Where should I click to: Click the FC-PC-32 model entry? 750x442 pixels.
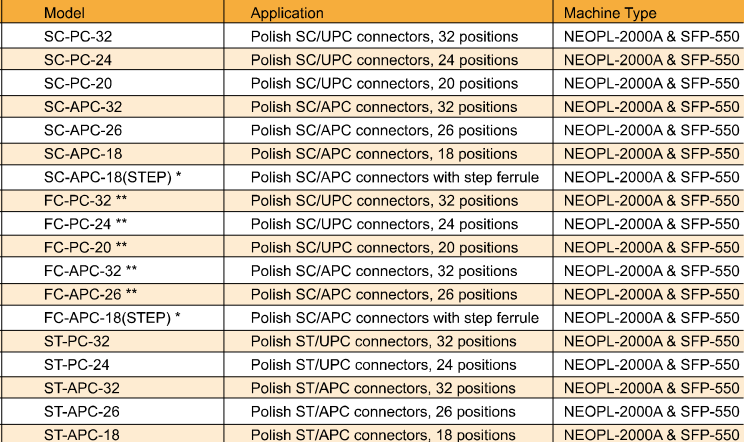point(86,200)
